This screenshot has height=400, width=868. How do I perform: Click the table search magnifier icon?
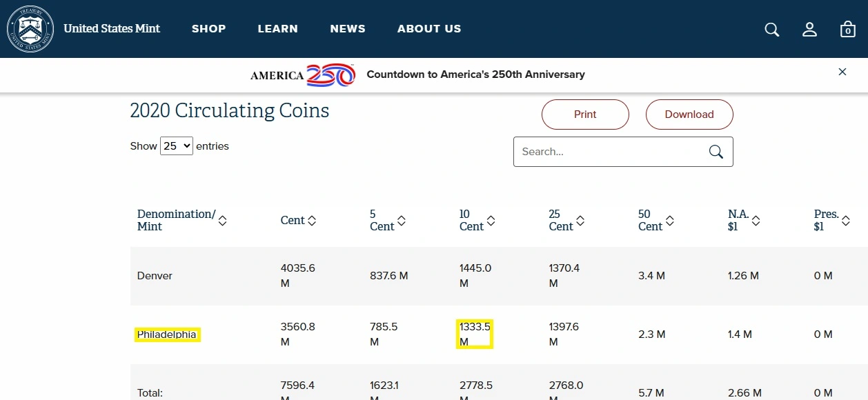click(x=716, y=152)
